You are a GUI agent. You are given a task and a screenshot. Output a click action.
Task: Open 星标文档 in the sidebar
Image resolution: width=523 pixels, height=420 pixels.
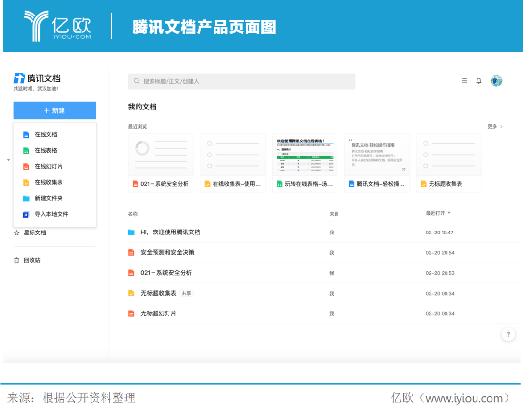(x=35, y=233)
